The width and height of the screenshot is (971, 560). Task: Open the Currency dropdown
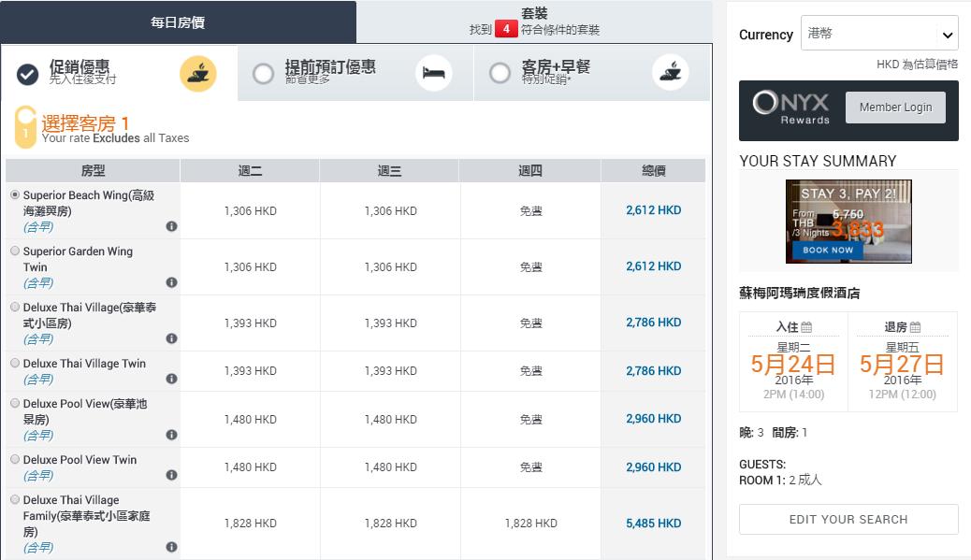[878, 35]
